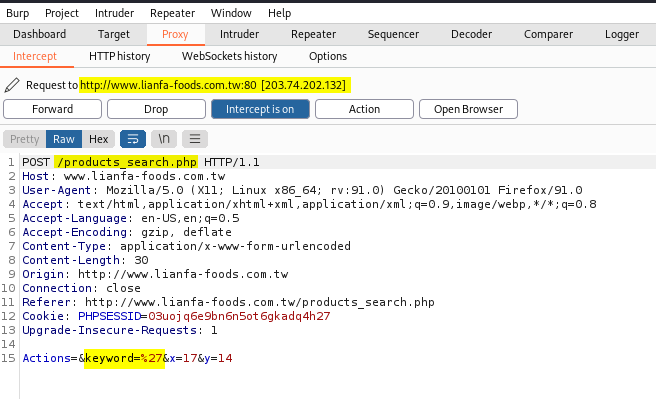Open the Repeater menu in the menu bar
Screen dimensions: 656x399
pyautogui.click(x=172, y=13)
